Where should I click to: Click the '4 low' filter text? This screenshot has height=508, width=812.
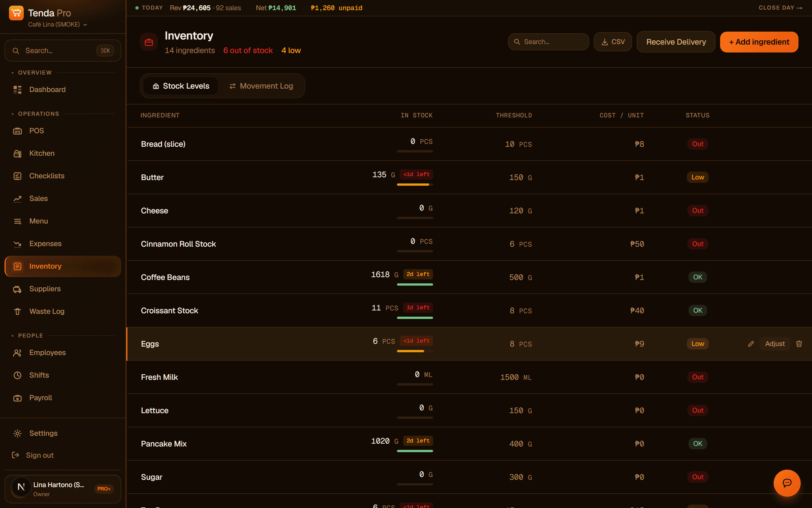tap(291, 51)
